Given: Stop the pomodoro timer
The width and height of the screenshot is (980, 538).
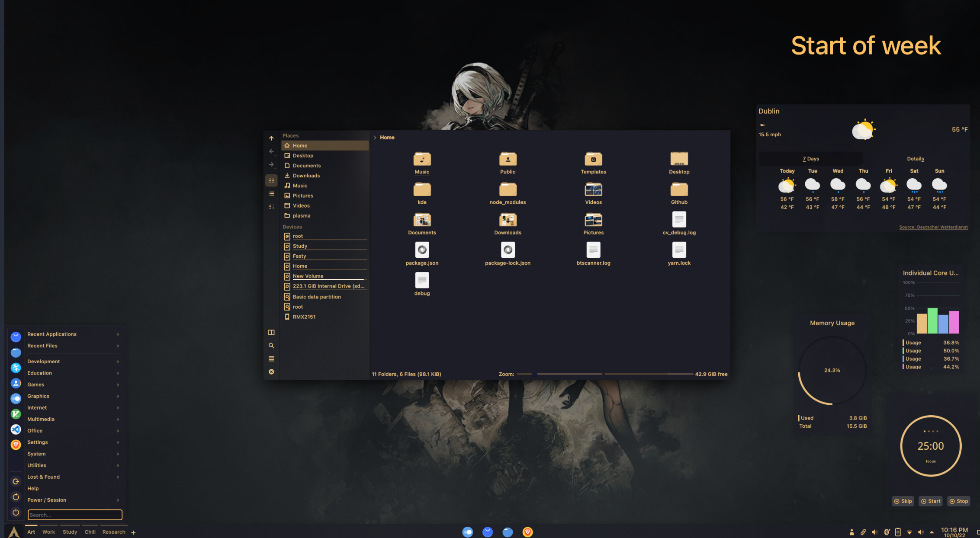Looking at the screenshot, I should [x=959, y=501].
